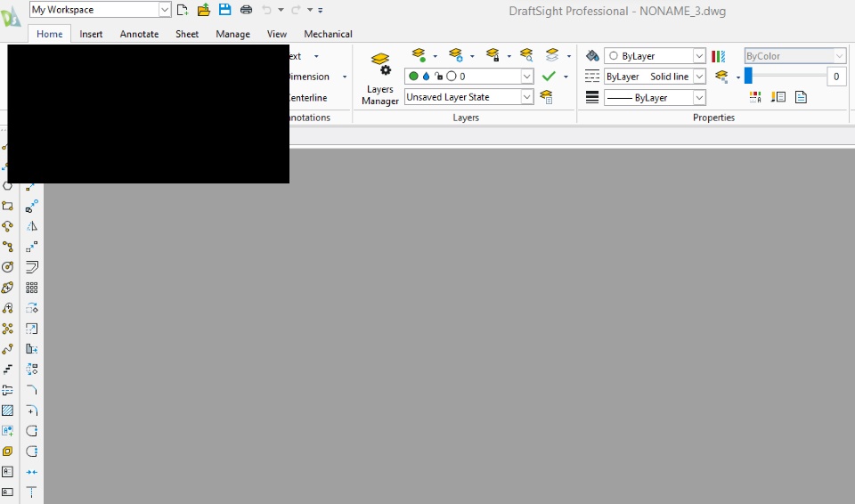Undo the last action
Screen dimensions: 855x504
[x=266, y=9]
